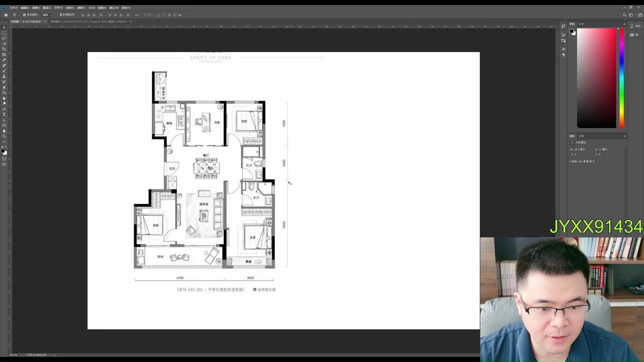Select the Paint Bucket tool

4,93
